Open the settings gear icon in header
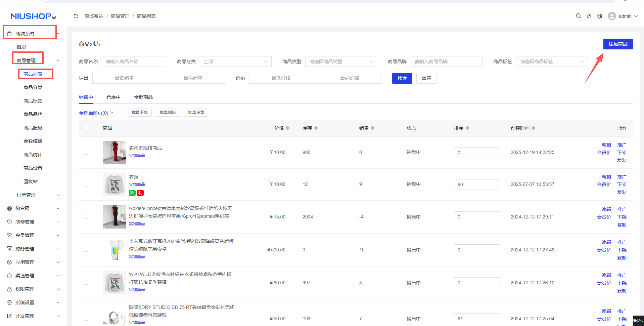644x326 pixels. coord(600,16)
